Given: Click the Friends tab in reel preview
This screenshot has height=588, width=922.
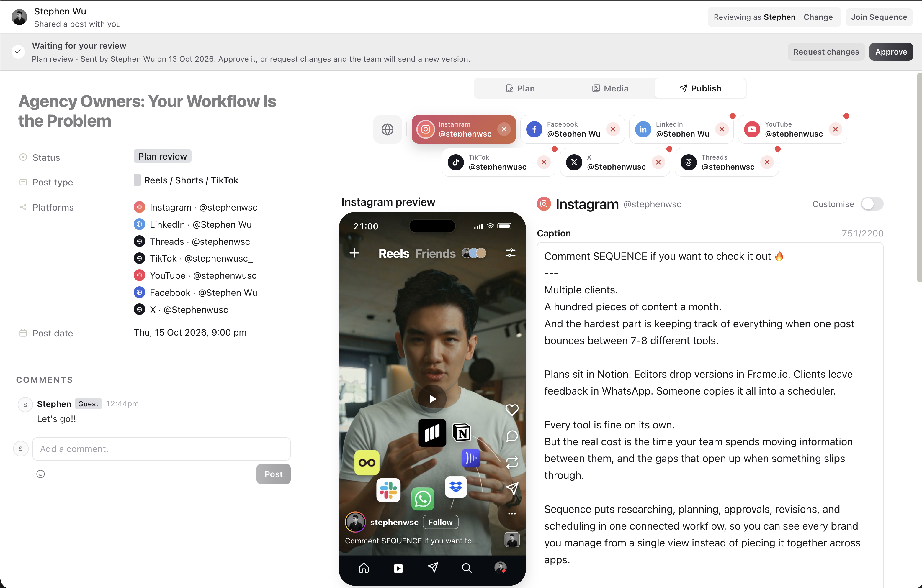Looking at the screenshot, I should pyautogui.click(x=435, y=253).
